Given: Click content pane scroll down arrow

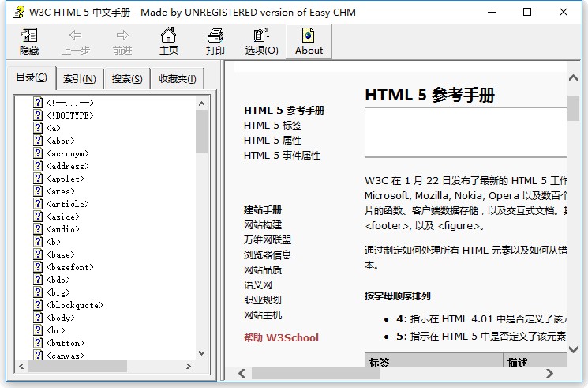Looking at the screenshot, I should 573,349.
